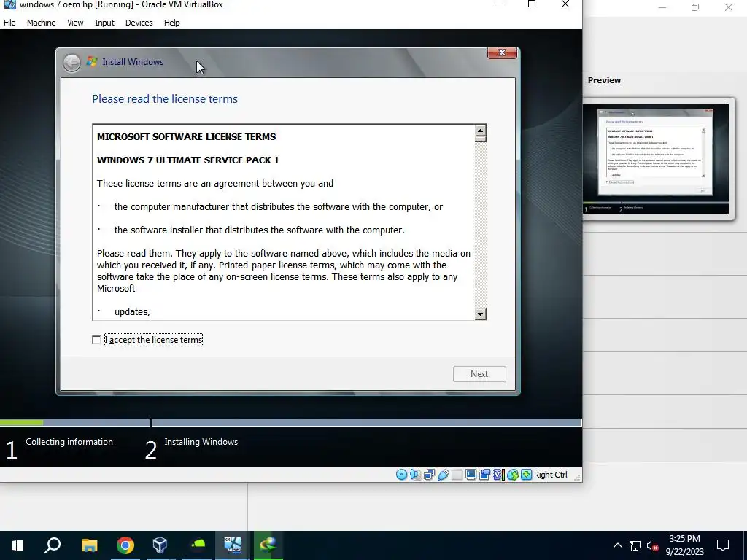747x560 pixels.
Task: Open the Help menu
Action: pyautogui.click(x=172, y=23)
